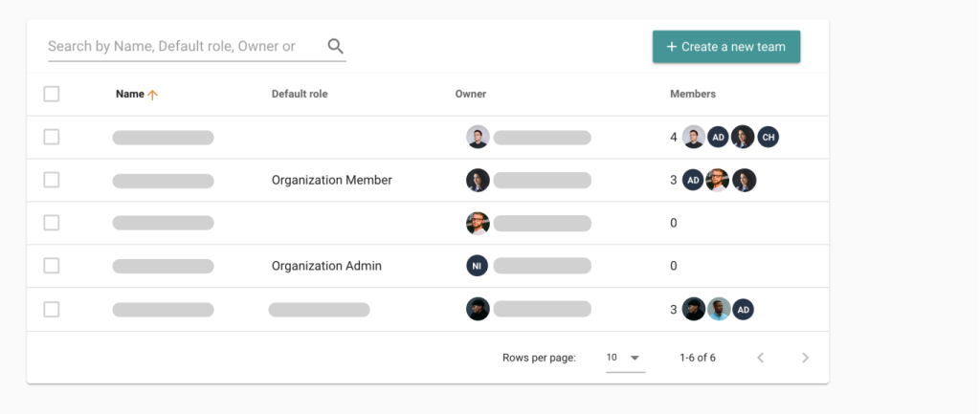The image size is (980, 414).
Task: Click the NI owner avatar
Action: click(x=478, y=266)
